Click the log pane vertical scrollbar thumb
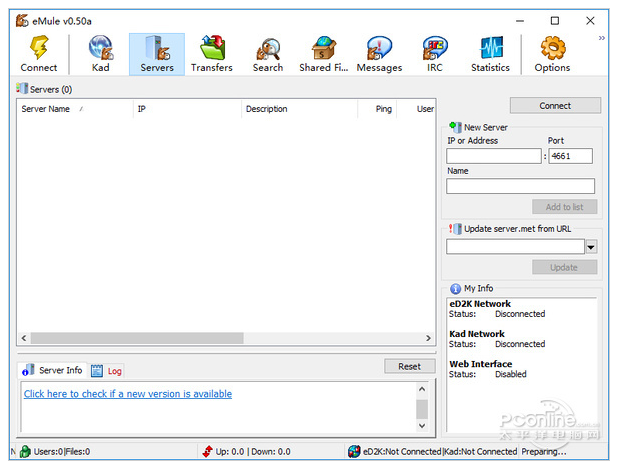The height and width of the screenshot is (464, 621). (422, 409)
